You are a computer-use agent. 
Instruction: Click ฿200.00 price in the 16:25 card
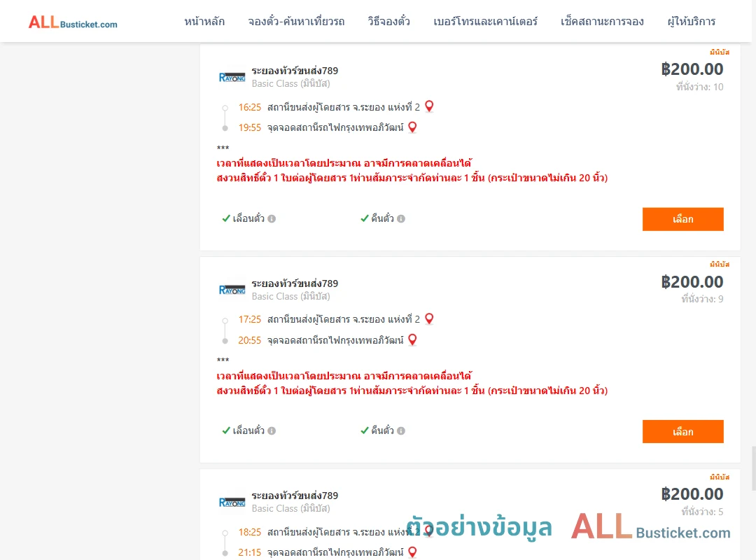pos(692,69)
